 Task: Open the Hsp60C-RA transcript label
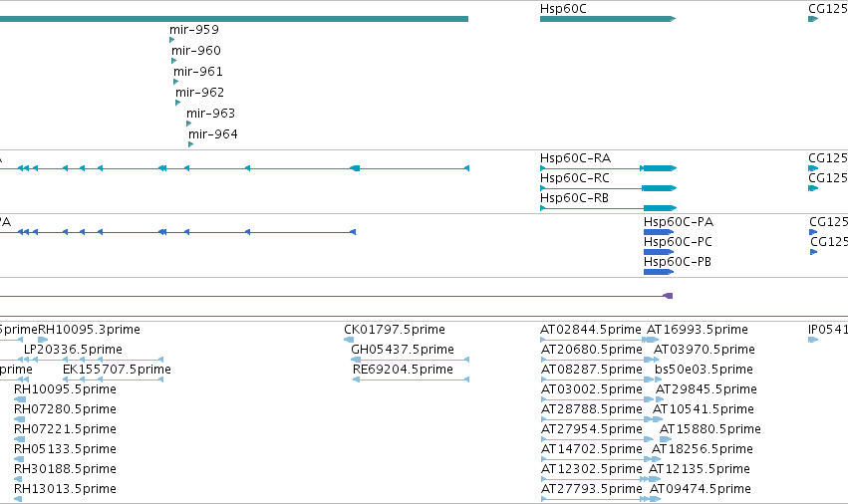point(575,158)
